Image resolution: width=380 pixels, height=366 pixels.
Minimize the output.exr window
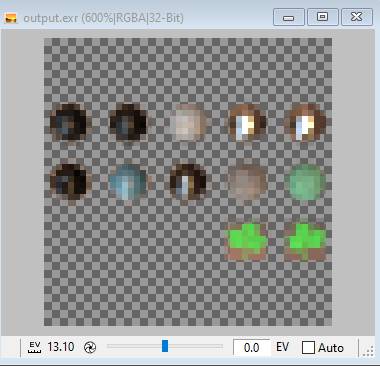tap(289, 17)
